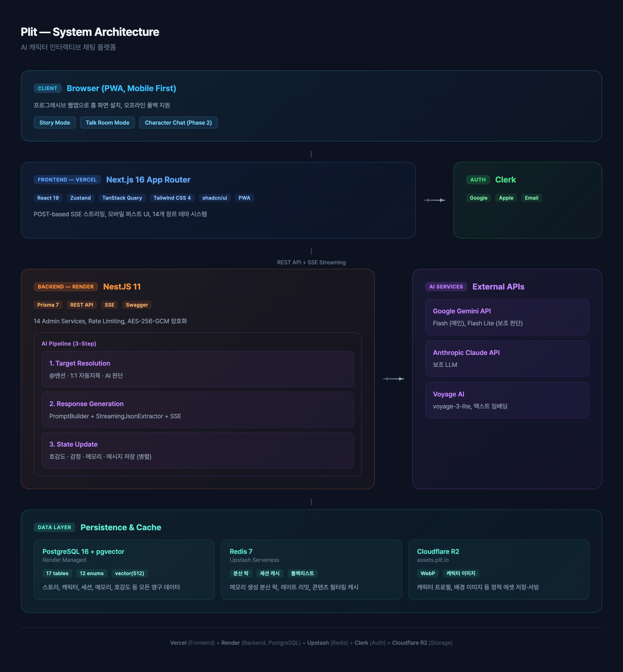Click the Character Chat (Phase 2) chip

[178, 123]
